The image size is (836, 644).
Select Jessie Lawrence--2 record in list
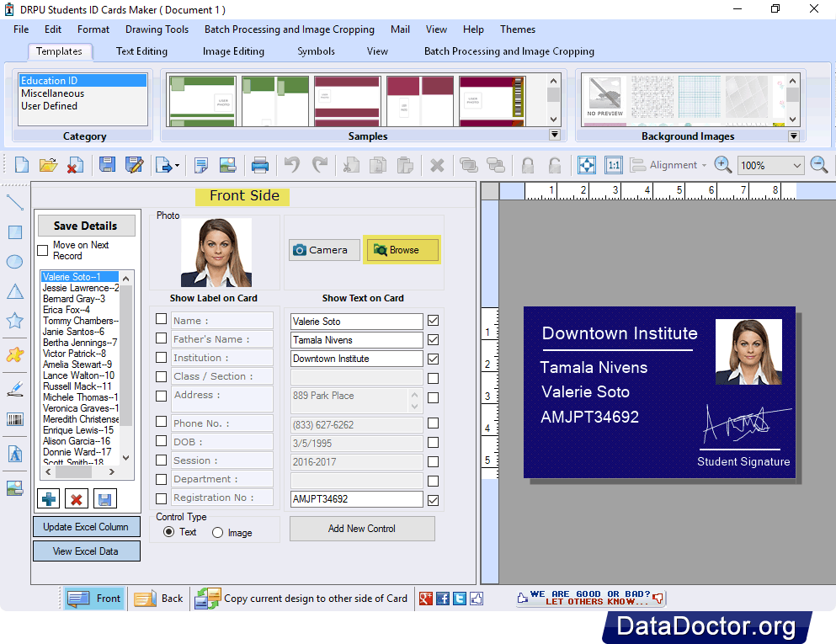click(x=80, y=288)
